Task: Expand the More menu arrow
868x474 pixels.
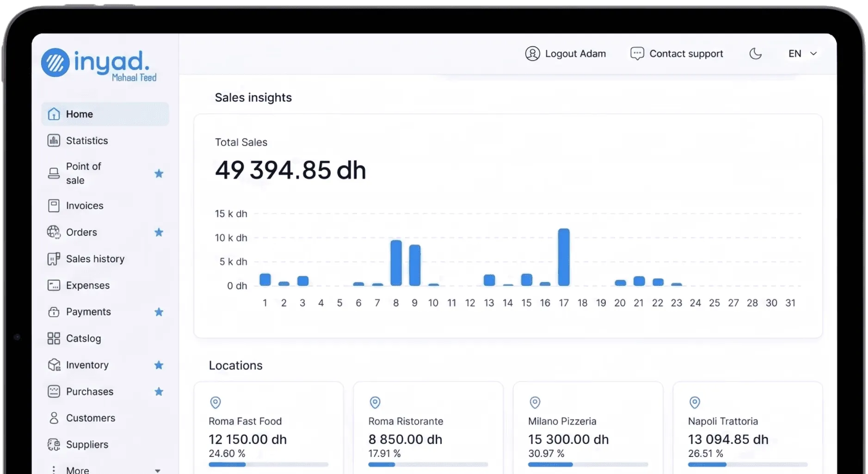Action: point(158,470)
